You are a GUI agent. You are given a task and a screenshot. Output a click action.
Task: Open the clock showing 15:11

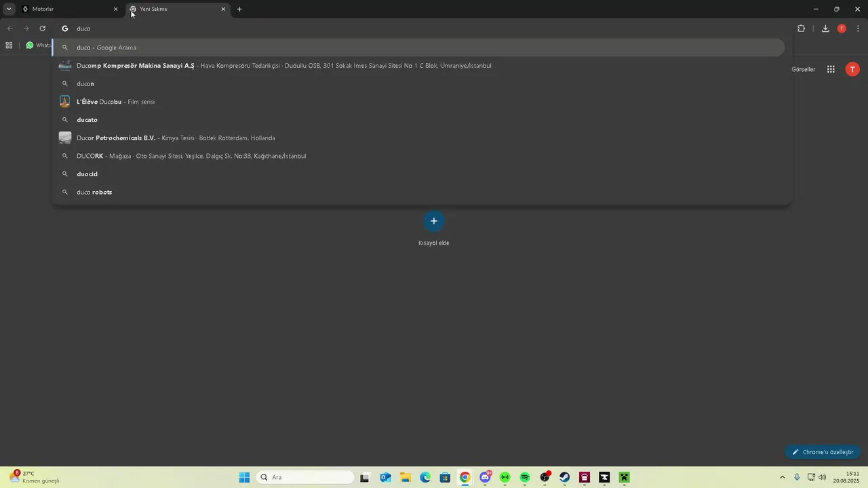847,477
